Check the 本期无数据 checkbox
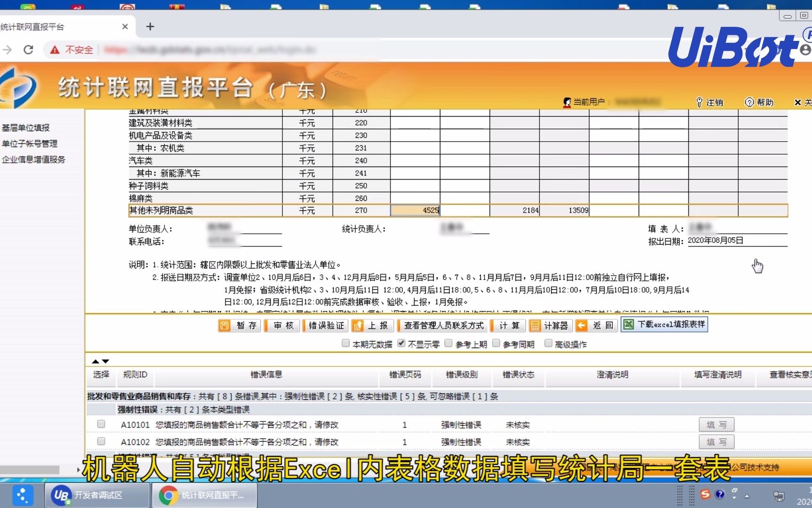Screen dimensions: 812x508 tap(345, 343)
